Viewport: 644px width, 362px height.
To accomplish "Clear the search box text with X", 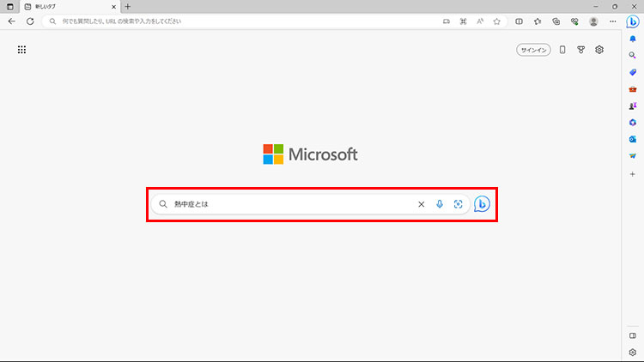I will (x=421, y=204).
